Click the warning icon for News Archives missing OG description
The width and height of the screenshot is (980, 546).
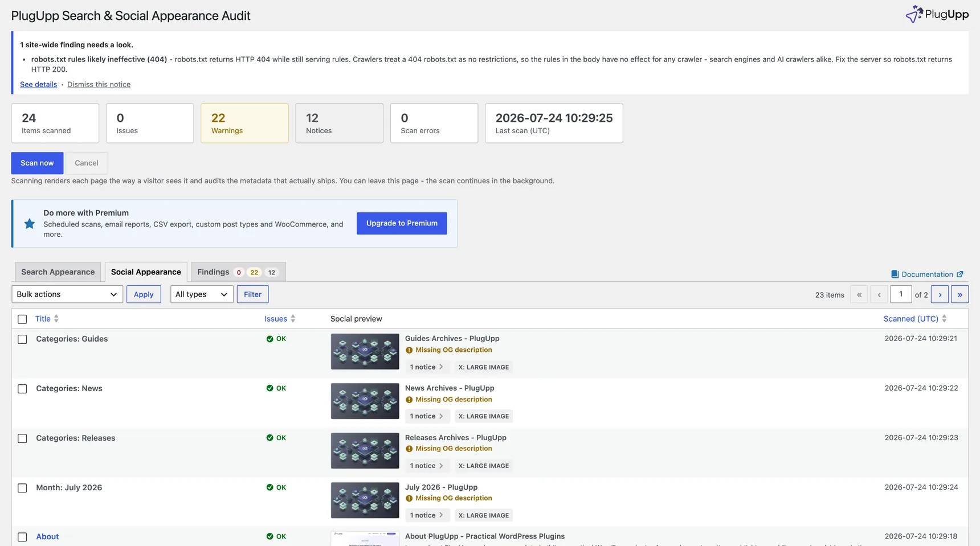tap(409, 400)
